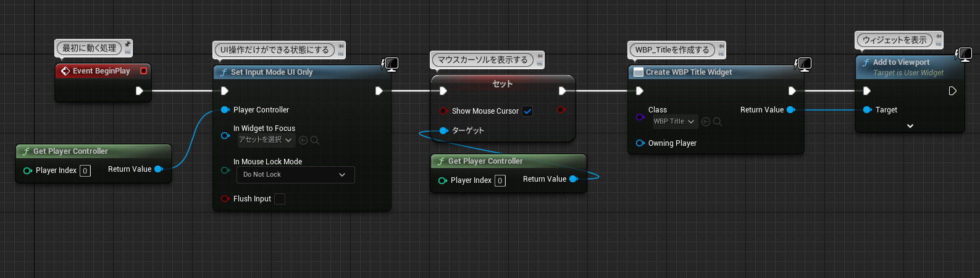Click the 最初に動く処理 comment bubble
Screen dimensions: 980x278
coord(89,48)
